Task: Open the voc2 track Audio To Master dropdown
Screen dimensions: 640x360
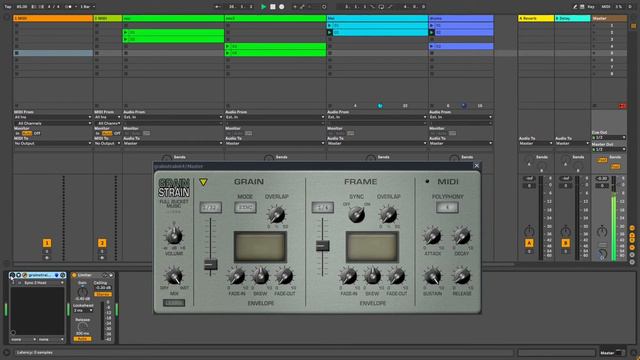Action: pyautogui.click(x=275, y=143)
